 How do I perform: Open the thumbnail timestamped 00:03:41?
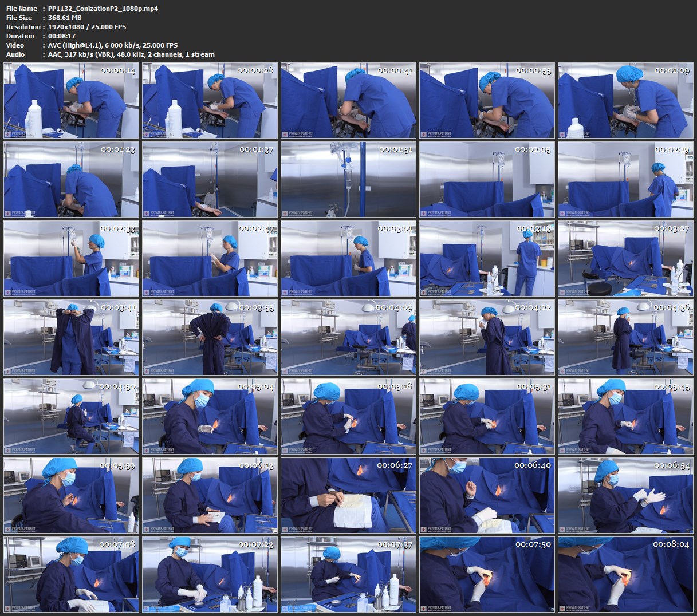click(71, 337)
